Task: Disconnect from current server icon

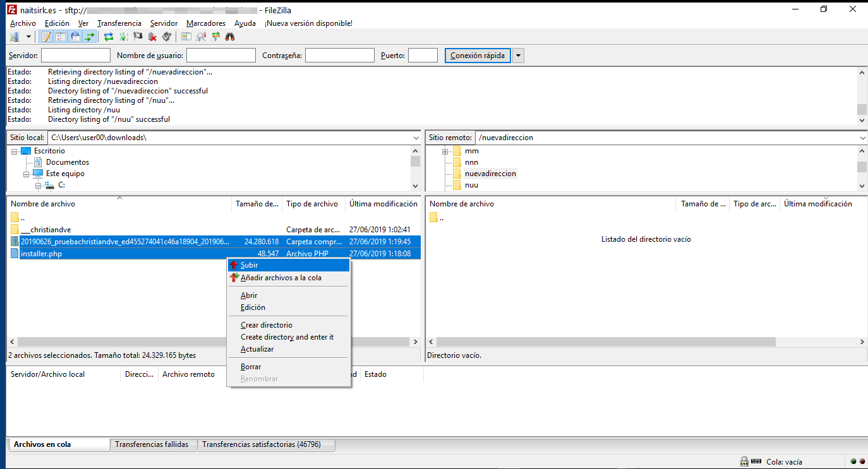Action: pyautogui.click(x=152, y=37)
